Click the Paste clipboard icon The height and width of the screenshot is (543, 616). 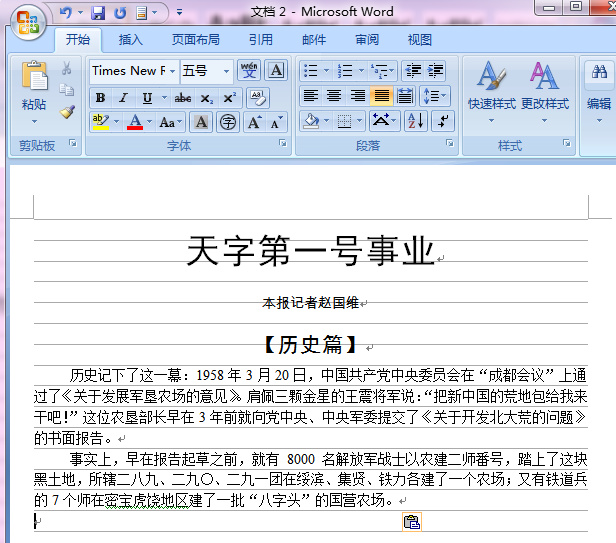point(35,76)
